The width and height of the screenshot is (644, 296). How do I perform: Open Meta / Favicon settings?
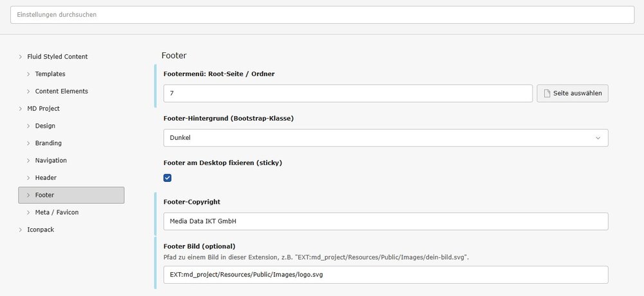57,212
